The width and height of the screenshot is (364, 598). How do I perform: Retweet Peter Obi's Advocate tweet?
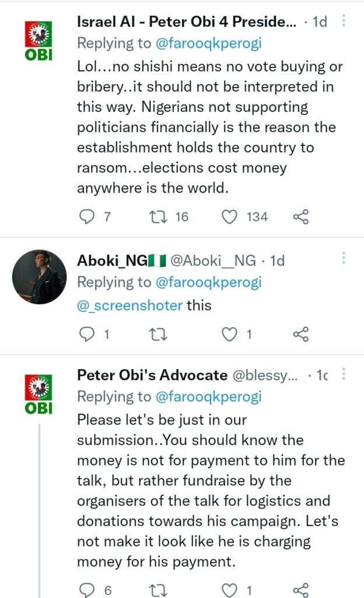pos(157,590)
